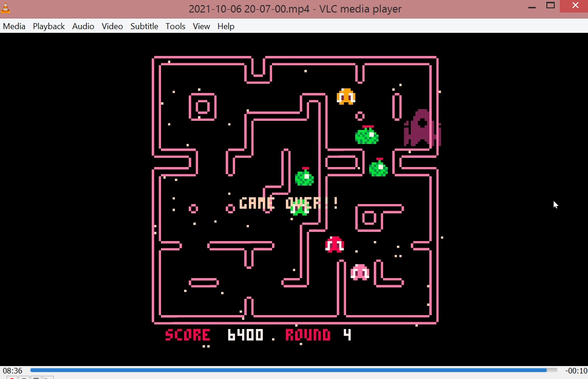This screenshot has width=588, height=379.
Task: Click the elapsed time 08:36 label
Action: (12, 371)
